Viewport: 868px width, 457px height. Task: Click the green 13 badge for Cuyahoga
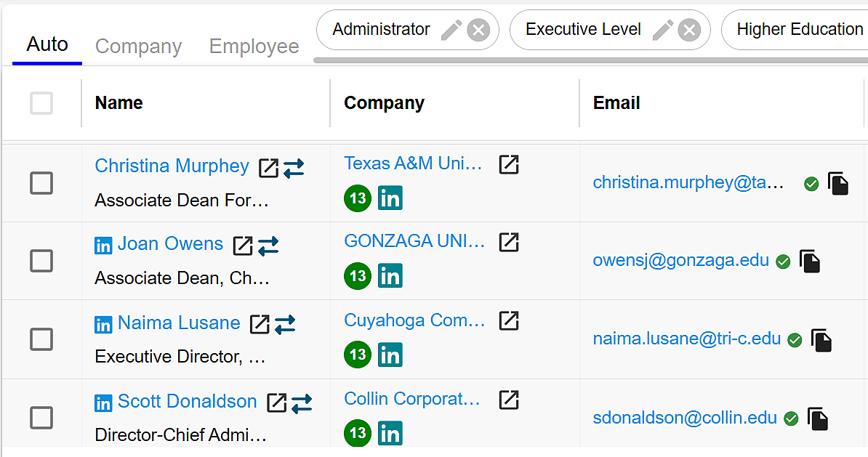tap(358, 355)
